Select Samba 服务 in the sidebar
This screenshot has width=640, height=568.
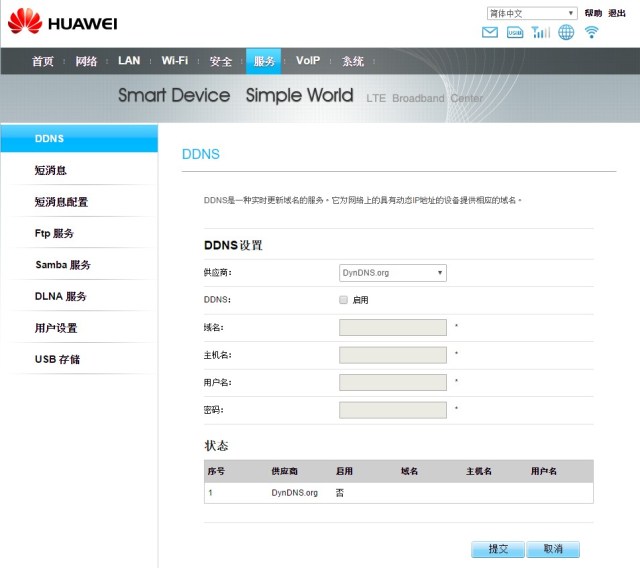tap(63, 265)
